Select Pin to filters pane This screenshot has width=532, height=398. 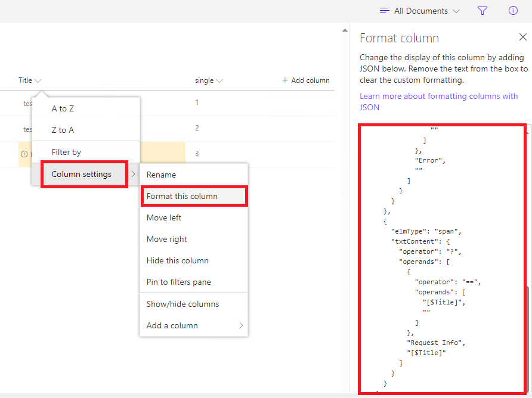coord(194,282)
